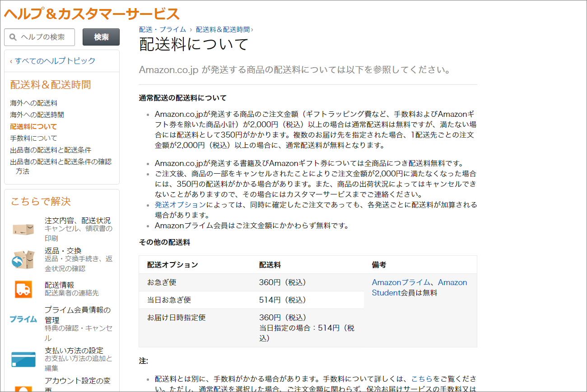The image size is (587, 392).
Task: Open 出品者の配送料と配送条件の確認方法 item
Action: point(61,166)
